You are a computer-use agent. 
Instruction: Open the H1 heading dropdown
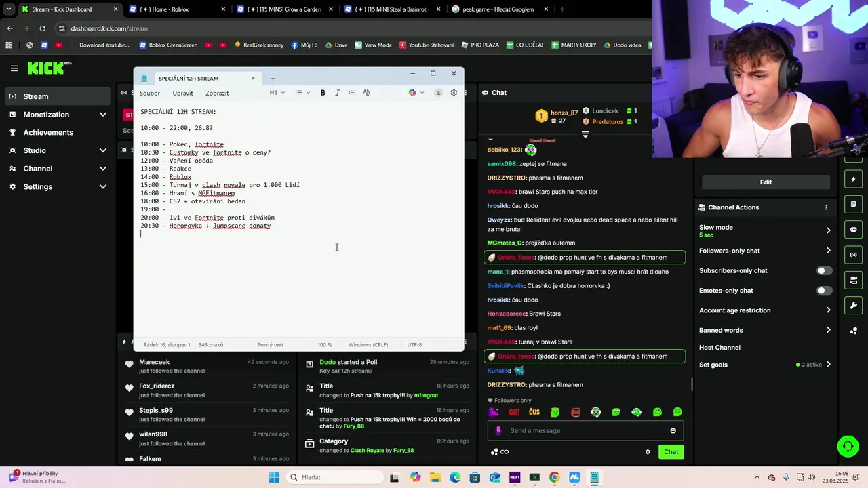click(x=277, y=93)
